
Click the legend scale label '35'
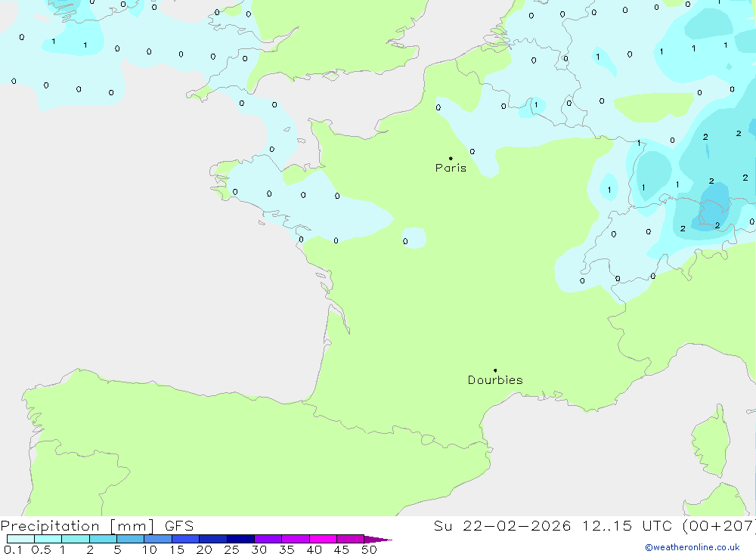click(287, 549)
